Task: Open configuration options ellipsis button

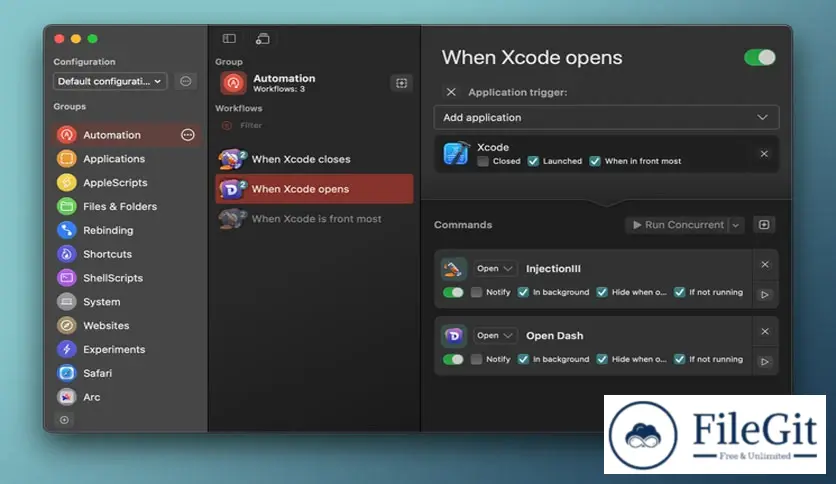Action: [186, 81]
